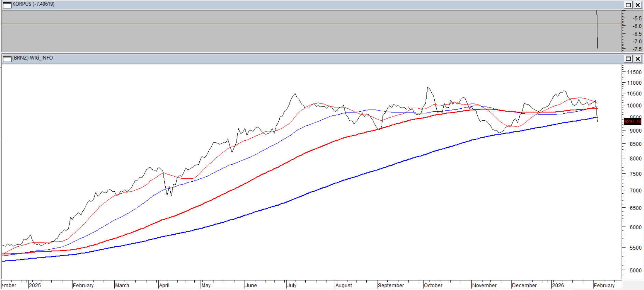The width and height of the screenshot is (644, 290).
Task: Maximize the WIG_INFO chart pane
Action: coord(628,59)
